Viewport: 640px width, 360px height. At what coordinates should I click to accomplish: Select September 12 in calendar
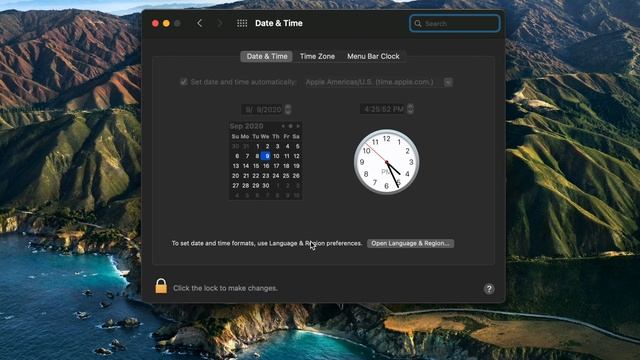pos(296,156)
